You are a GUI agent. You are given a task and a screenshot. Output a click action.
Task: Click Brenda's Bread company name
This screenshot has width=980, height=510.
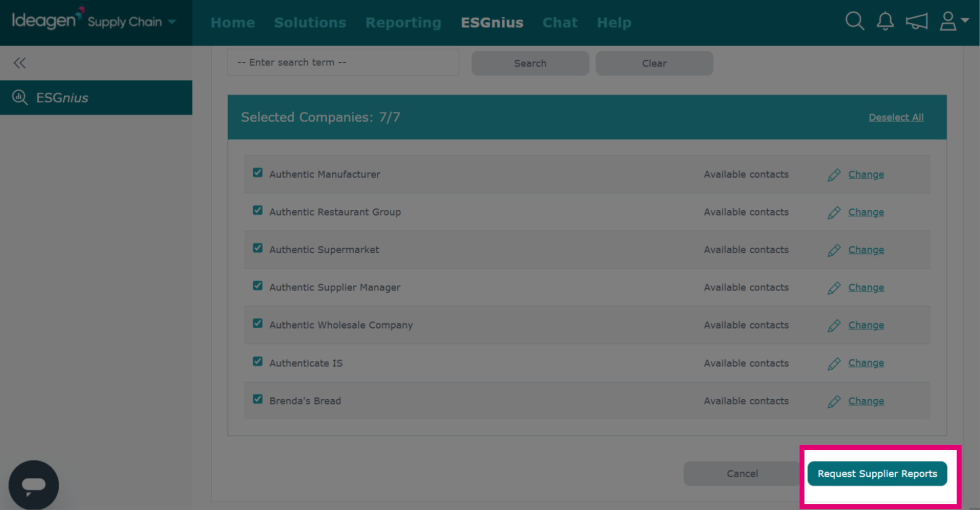pos(305,401)
